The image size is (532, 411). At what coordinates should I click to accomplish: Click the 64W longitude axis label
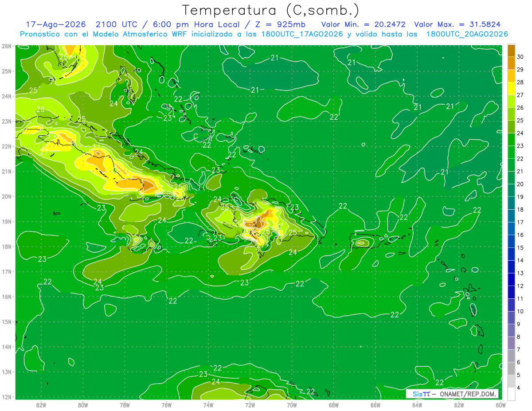point(417,405)
